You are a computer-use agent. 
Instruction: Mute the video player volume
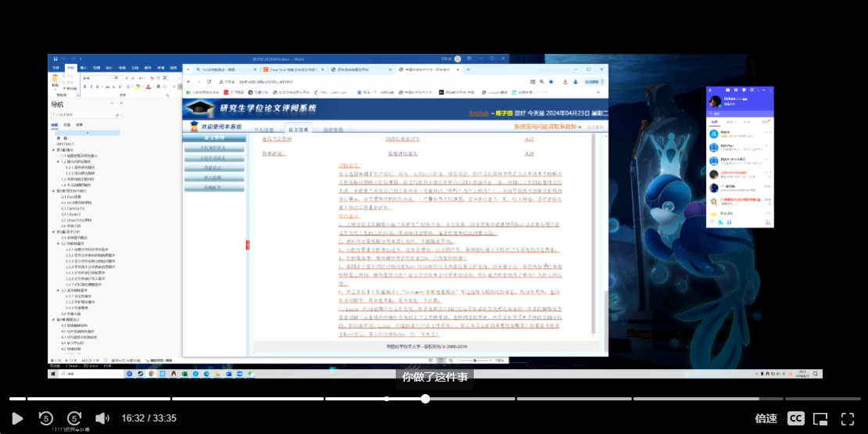click(102, 418)
